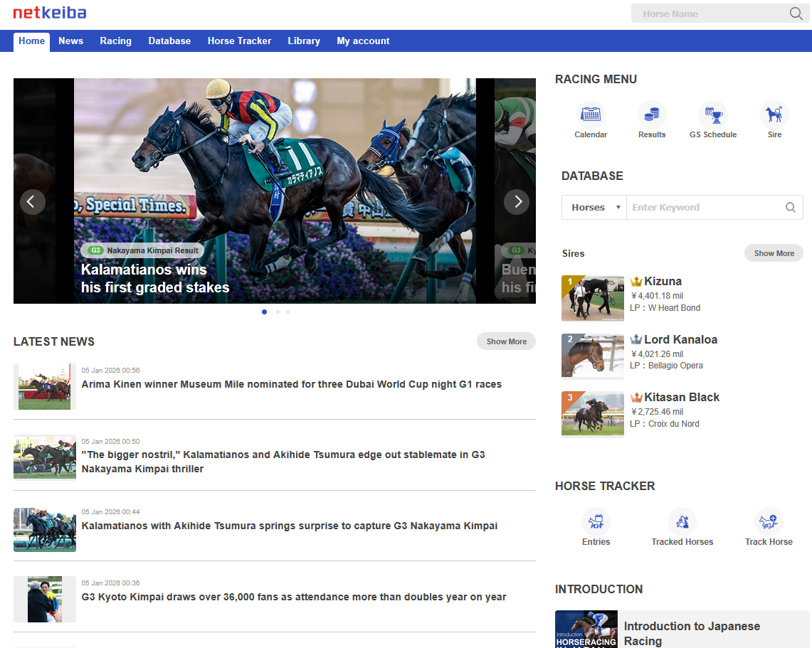Click Show More next to Latest News
The height and width of the screenshot is (648, 812).
[506, 341]
